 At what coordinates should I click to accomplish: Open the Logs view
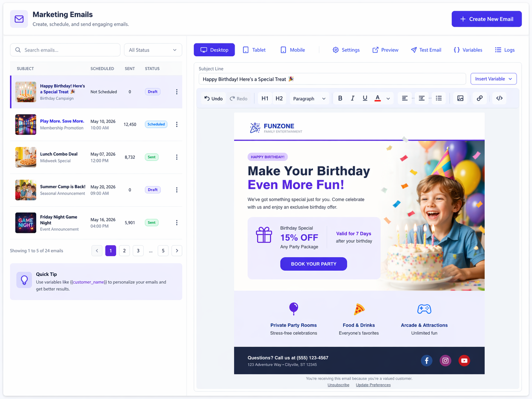(504, 50)
